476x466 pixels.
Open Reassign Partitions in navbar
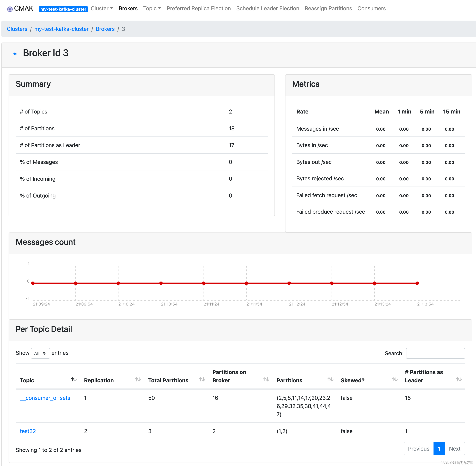(x=328, y=8)
